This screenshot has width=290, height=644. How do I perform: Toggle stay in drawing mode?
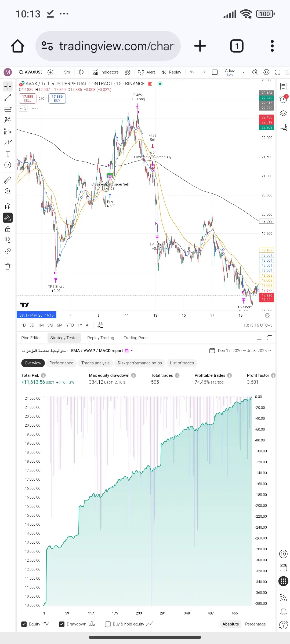[x=8, y=218]
